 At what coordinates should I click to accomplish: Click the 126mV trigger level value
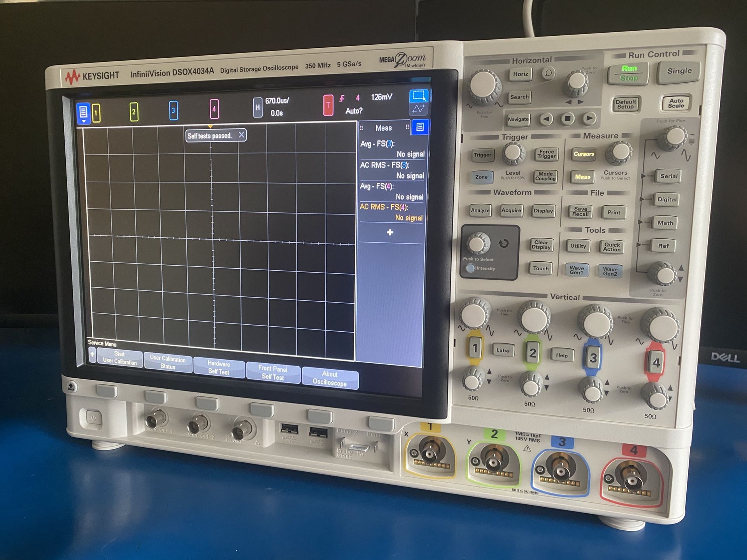[382, 97]
